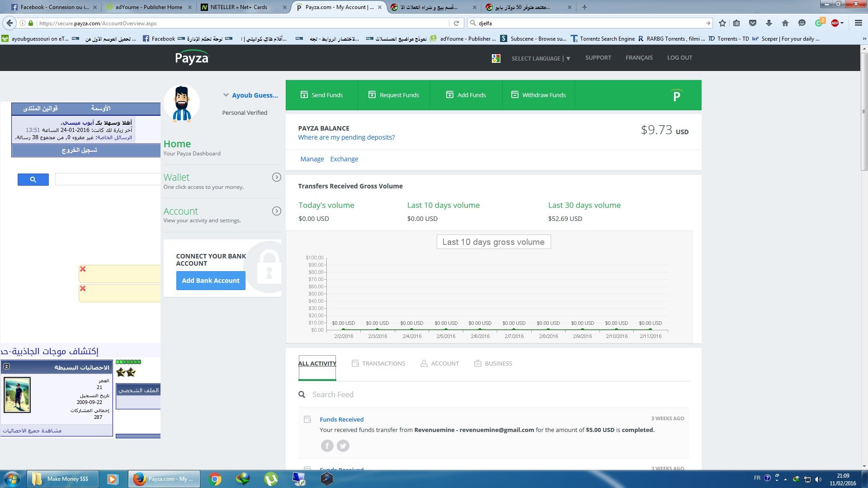Viewport: 868px width, 488px height.
Task: Close the first yellow notice with red X
Action: click(83, 269)
